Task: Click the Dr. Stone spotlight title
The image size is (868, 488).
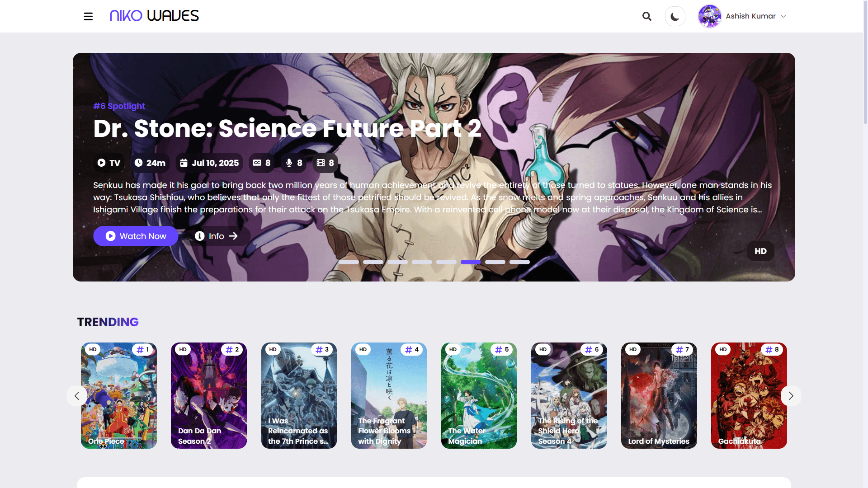Action: tap(287, 128)
